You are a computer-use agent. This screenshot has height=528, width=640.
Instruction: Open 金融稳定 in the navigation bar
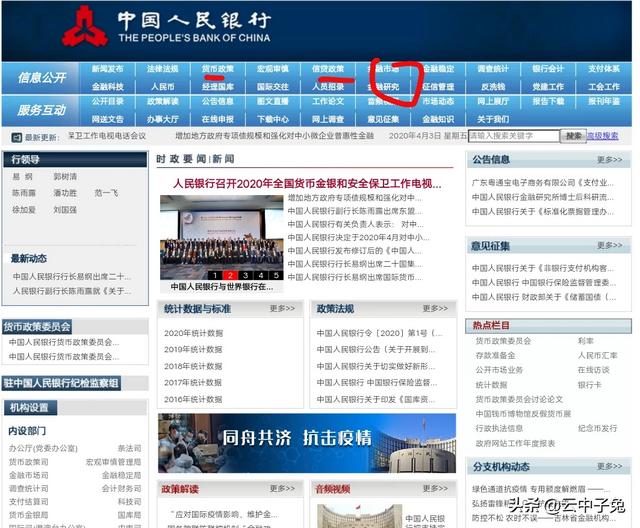tap(438, 69)
